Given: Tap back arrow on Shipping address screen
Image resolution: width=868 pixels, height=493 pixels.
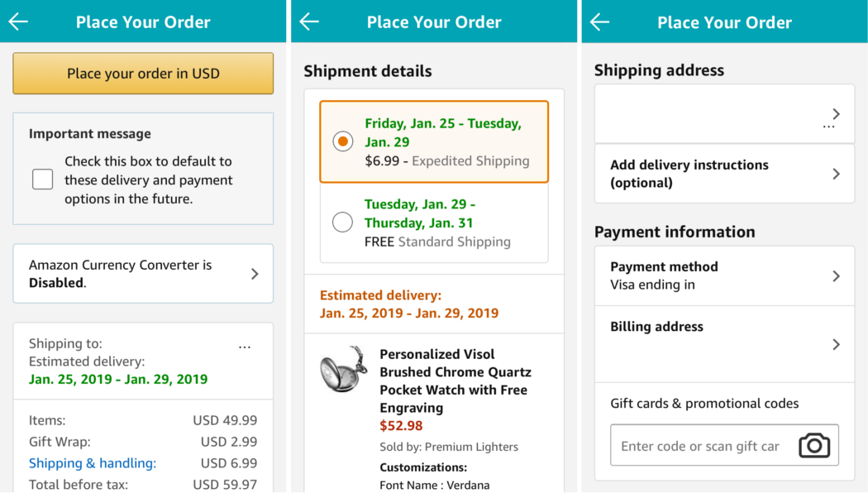Looking at the screenshot, I should 599,22.
